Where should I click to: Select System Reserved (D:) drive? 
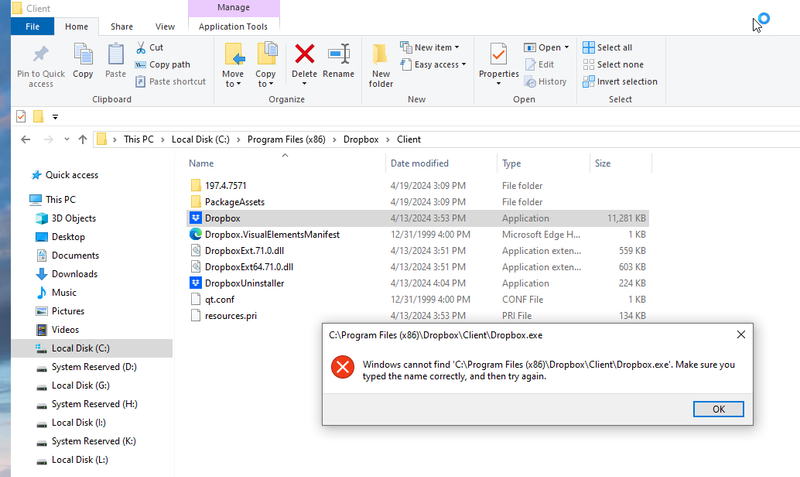point(94,367)
